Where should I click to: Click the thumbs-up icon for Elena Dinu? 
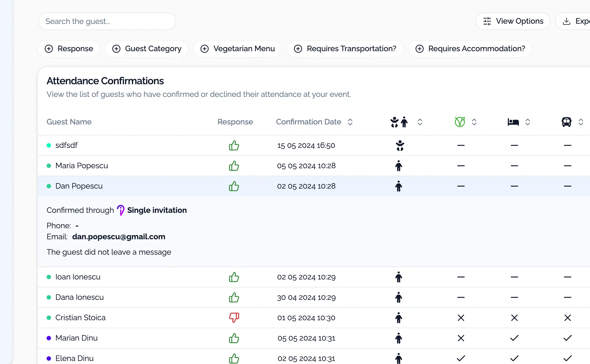point(234,358)
